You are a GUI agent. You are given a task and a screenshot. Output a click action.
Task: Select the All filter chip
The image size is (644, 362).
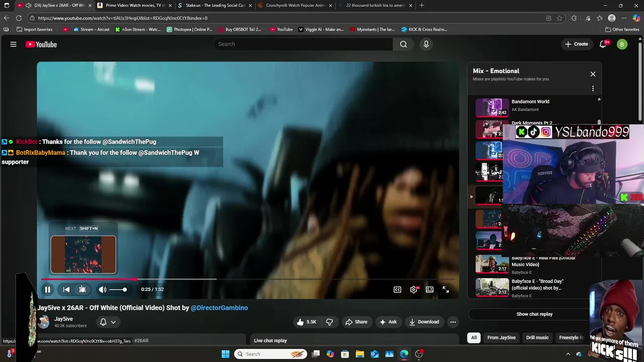473,338
